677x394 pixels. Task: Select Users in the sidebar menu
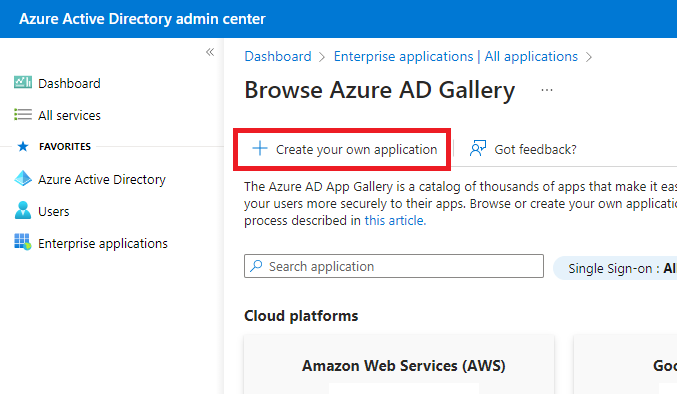(x=54, y=211)
